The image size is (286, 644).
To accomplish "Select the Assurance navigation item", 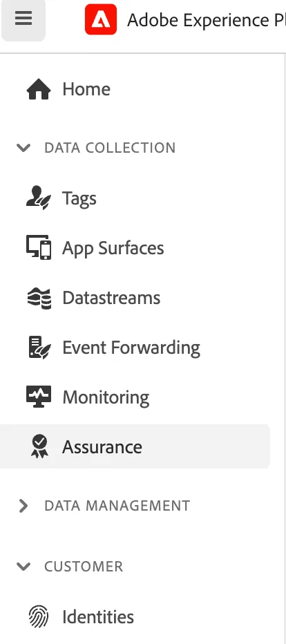I will click(x=135, y=446).
